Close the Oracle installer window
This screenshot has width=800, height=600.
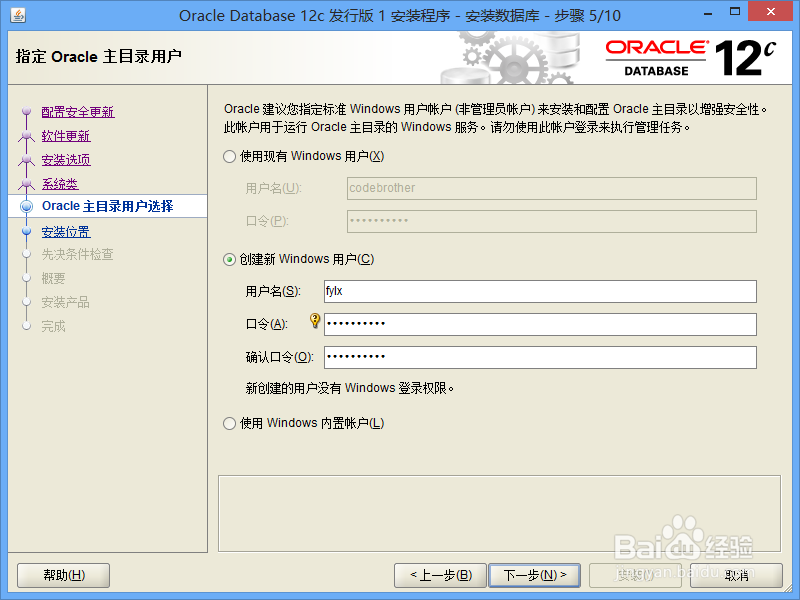tap(770, 12)
